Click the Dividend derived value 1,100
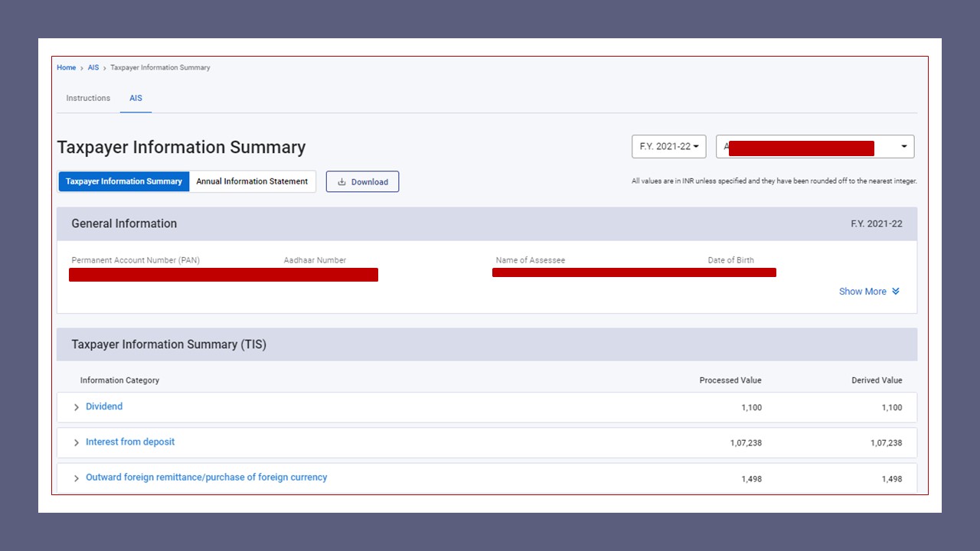This screenshot has height=551, width=980. (x=892, y=408)
